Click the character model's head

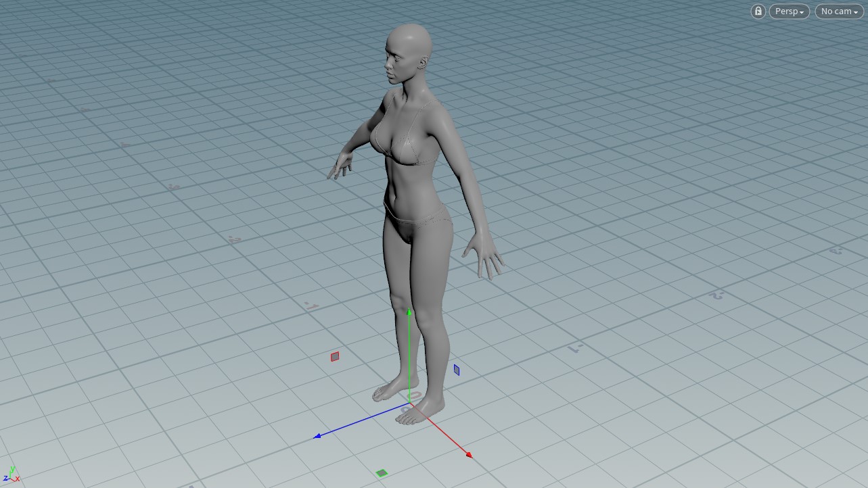click(x=409, y=51)
